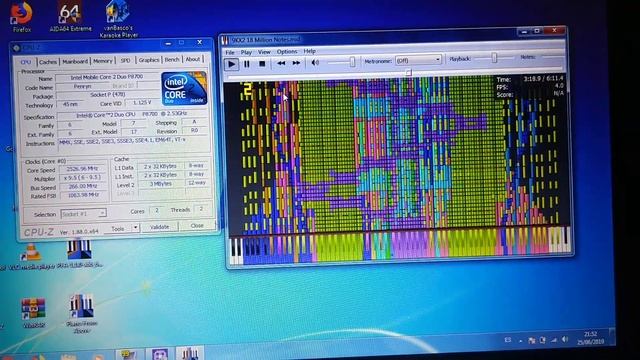Screen dimensions: 640x360
Task: Adjust the Playback speed slider
Action: point(494,58)
